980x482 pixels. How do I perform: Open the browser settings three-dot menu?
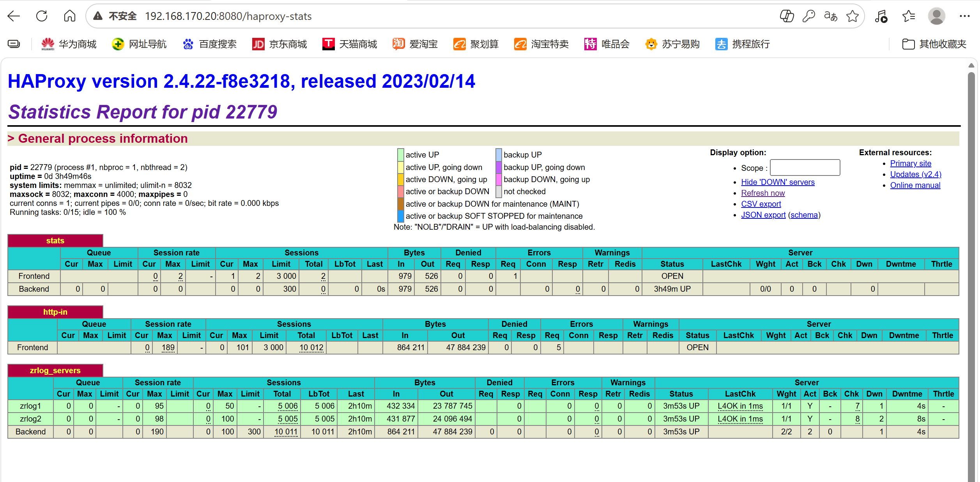tap(964, 16)
